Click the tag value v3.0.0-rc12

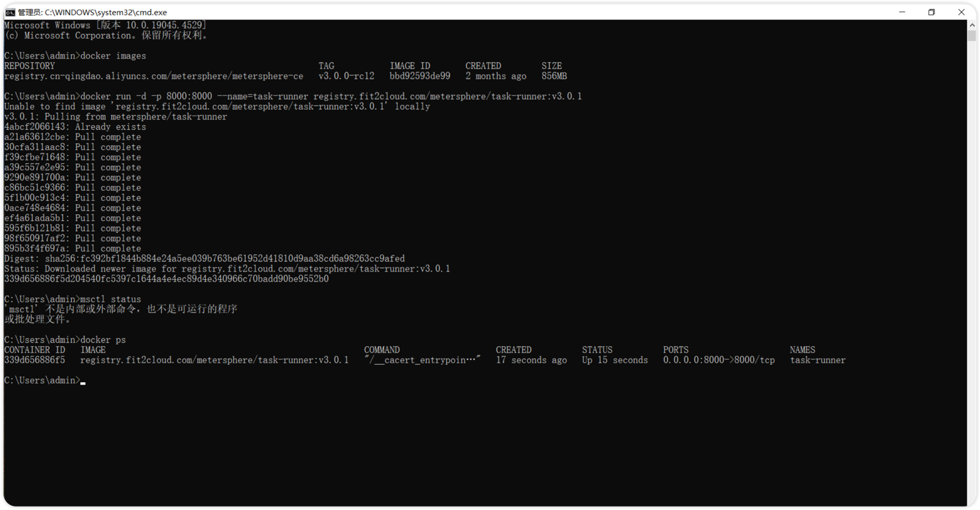pyautogui.click(x=347, y=76)
